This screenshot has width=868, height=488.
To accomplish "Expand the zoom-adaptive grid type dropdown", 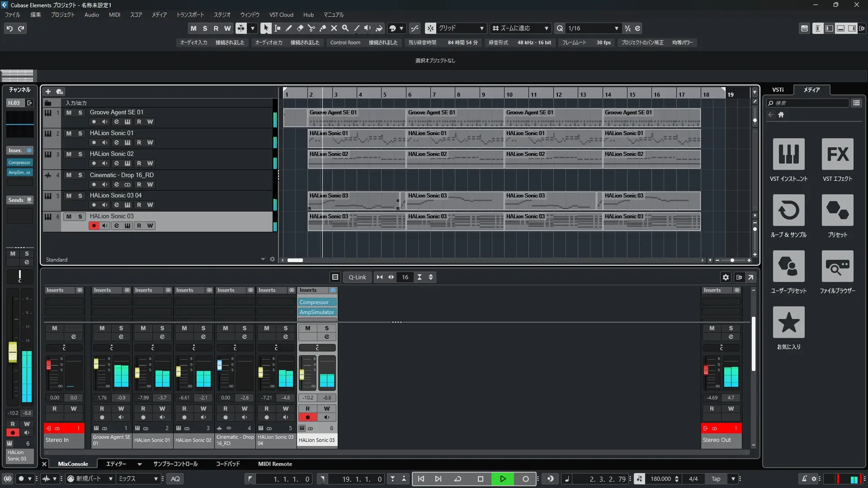I will (x=546, y=28).
